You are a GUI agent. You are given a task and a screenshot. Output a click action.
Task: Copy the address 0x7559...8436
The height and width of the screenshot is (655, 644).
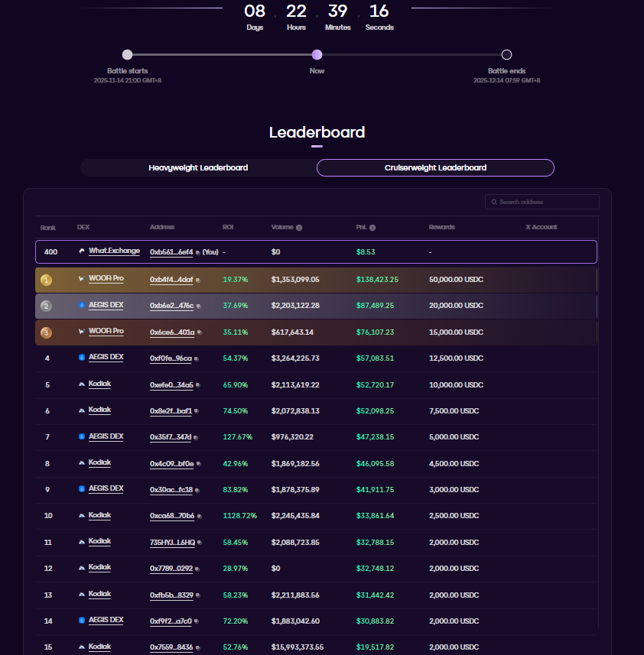point(198,648)
